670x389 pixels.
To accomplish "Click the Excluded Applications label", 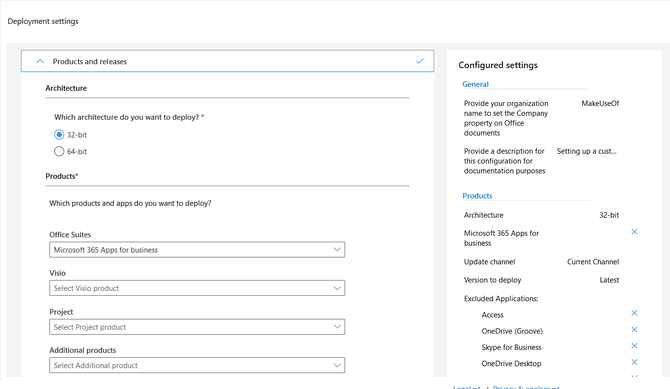I will click(501, 298).
